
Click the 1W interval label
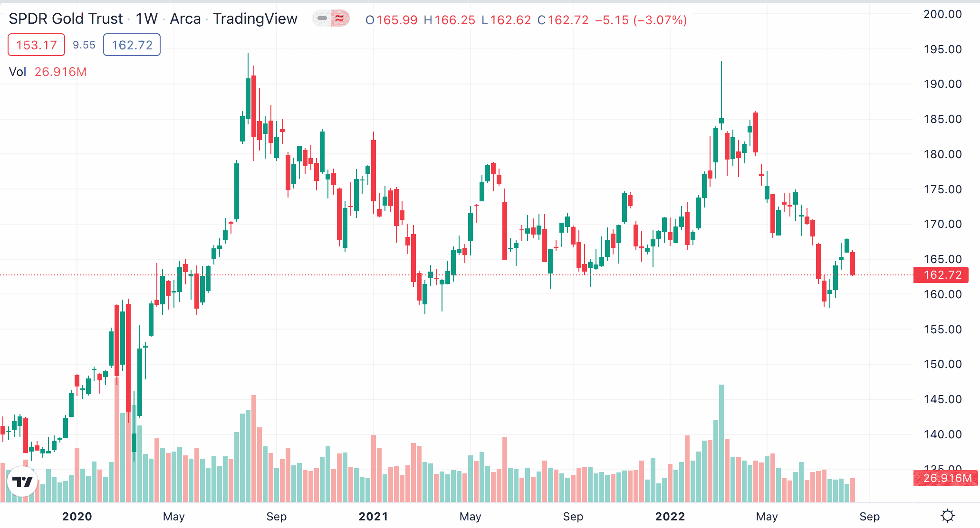(x=146, y=19)
